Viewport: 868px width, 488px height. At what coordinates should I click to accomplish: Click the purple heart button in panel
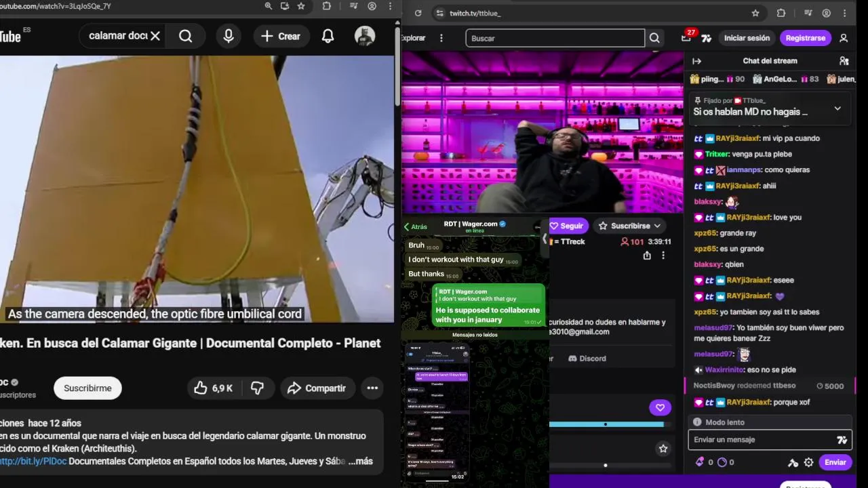coord(660,407)
